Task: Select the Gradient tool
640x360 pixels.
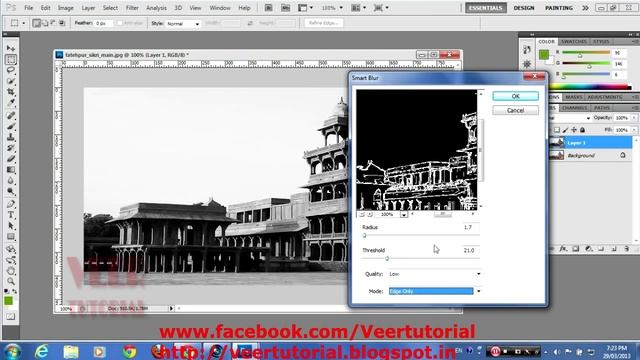Action: [x=11, y=170]
